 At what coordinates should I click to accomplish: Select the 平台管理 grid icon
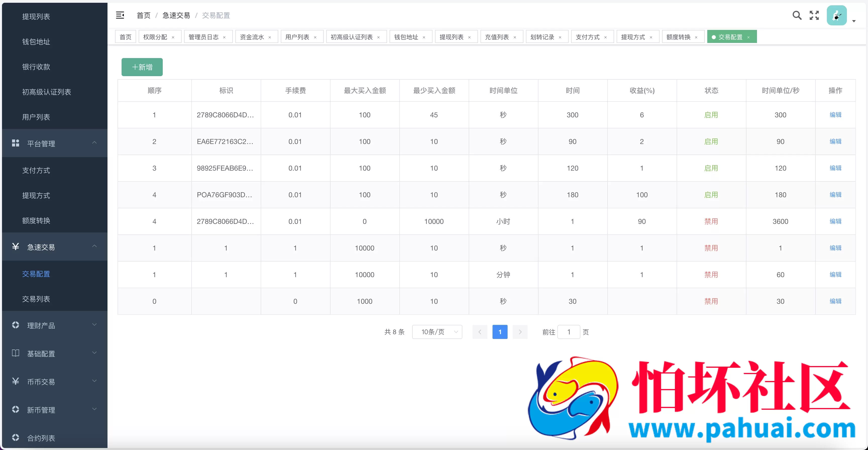15,143
